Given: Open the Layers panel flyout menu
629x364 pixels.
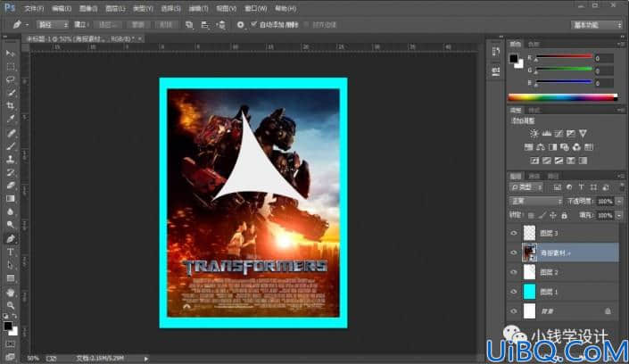Looking at the screenshot, I should click(x=621, y=176).
